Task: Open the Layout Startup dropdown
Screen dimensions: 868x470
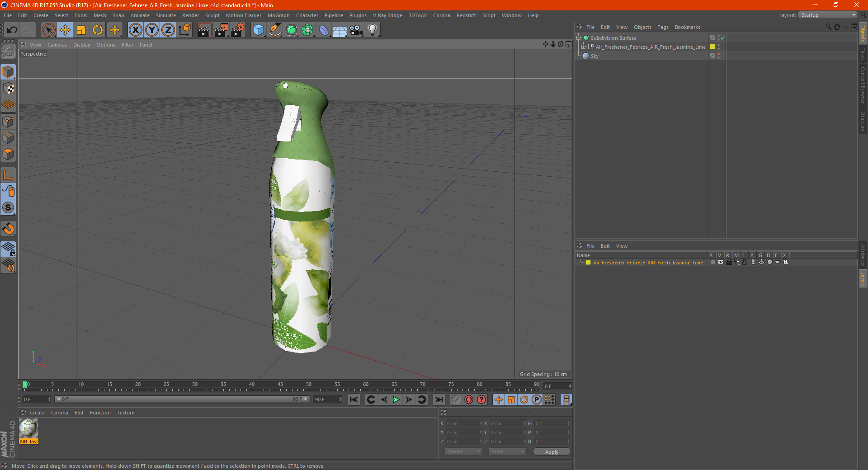Action: [x=828, y=15]
